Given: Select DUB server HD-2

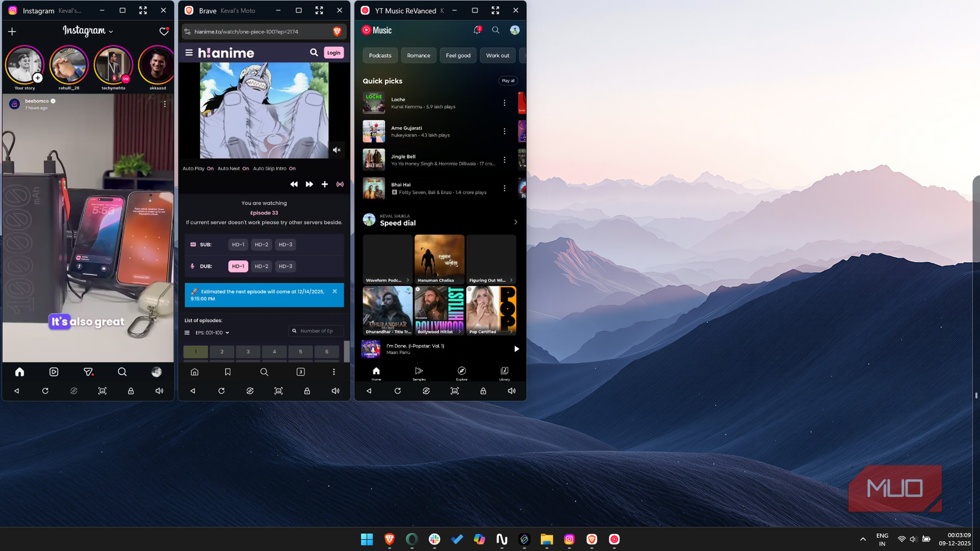Looking at the screenshot, I should 261,267.
